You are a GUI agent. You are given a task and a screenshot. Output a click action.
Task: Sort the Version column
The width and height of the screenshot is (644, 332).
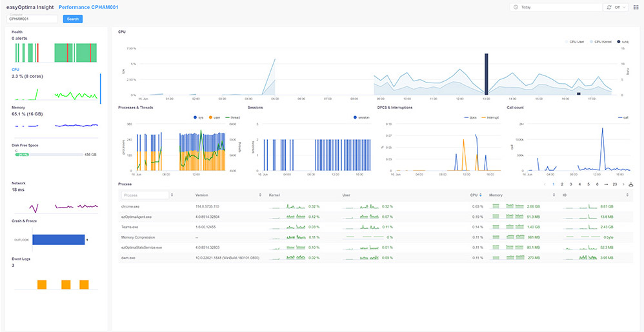[260, 195]
